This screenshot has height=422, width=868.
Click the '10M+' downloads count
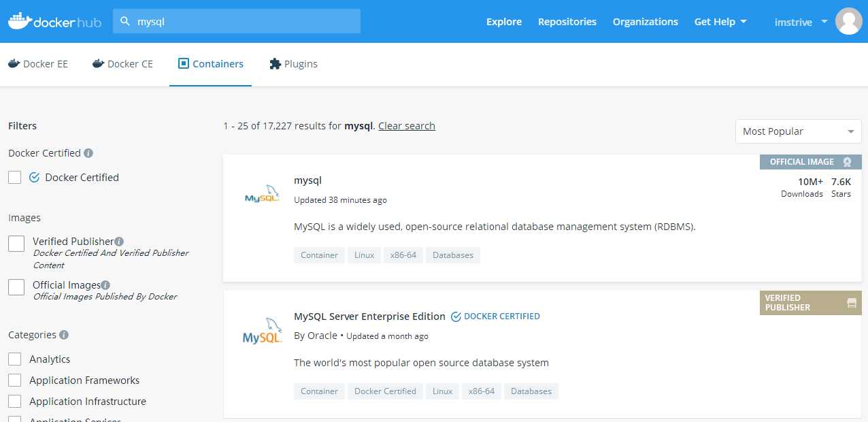(x=810, y=182)
